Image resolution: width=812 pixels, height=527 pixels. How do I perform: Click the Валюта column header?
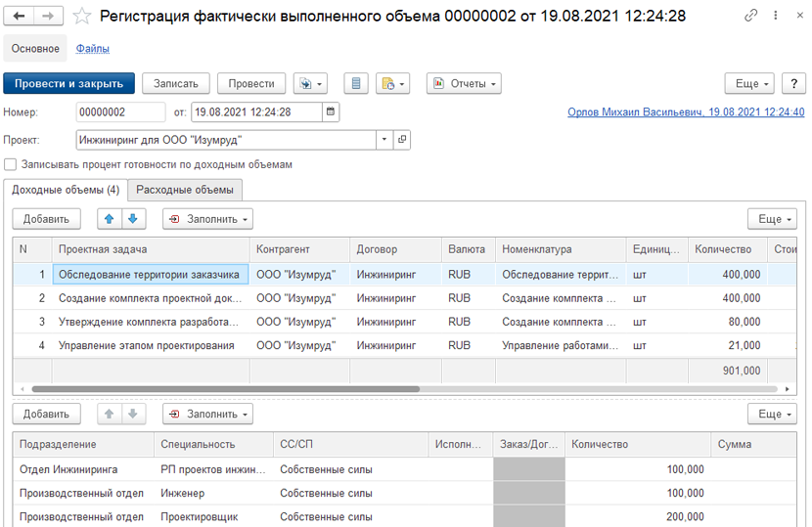[x=469, y=249]
